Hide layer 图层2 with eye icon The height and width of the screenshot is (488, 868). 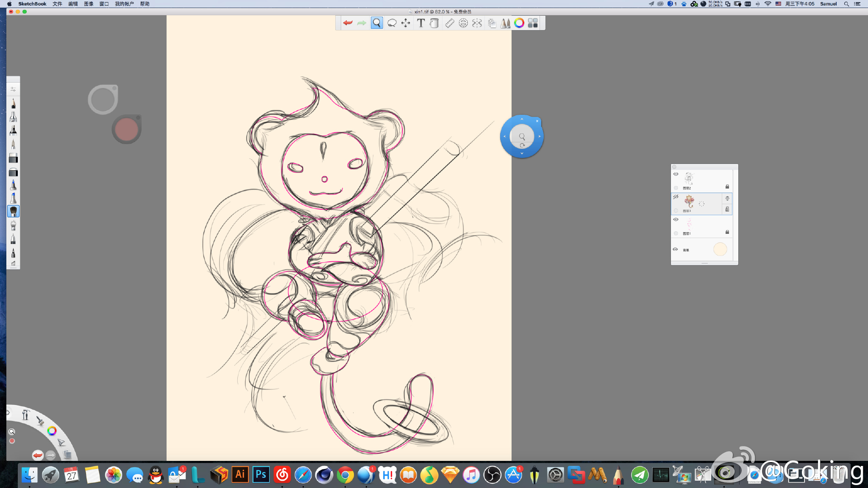(676, 174)
